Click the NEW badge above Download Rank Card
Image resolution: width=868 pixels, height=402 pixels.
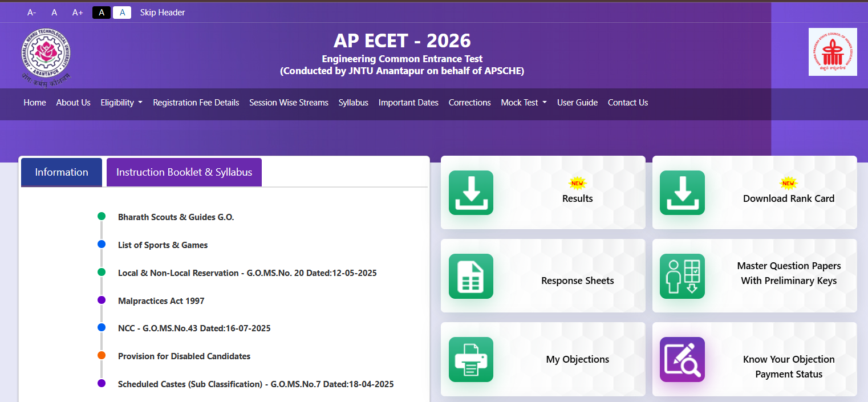(788, 183)
